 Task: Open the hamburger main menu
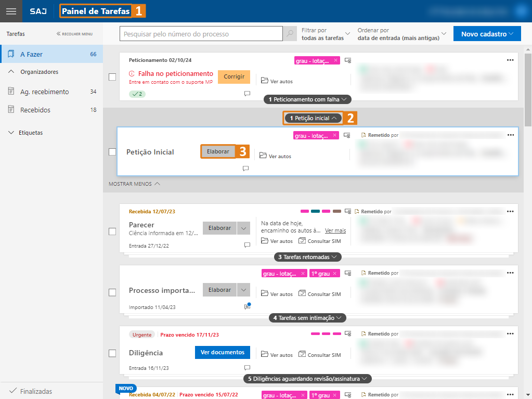11,11
